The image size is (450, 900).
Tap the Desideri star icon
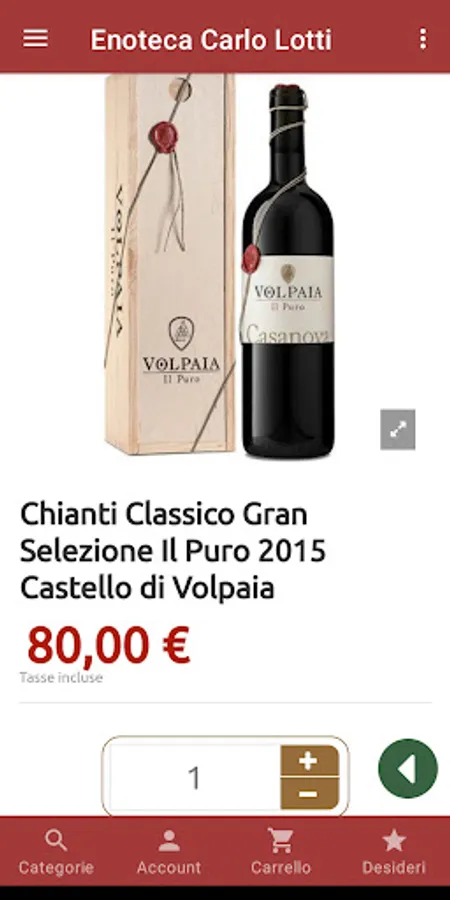click(x=394, y=841)
